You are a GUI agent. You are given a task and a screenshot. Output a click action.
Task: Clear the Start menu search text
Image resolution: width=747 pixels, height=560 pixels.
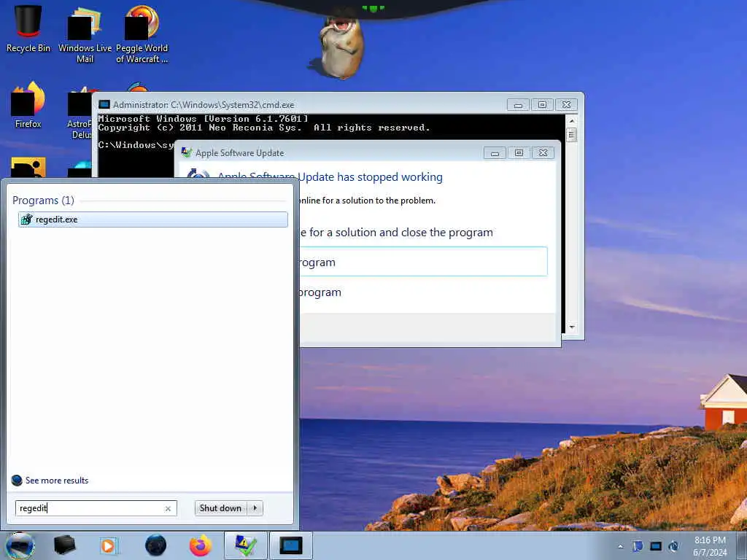[x=168, y=508]
